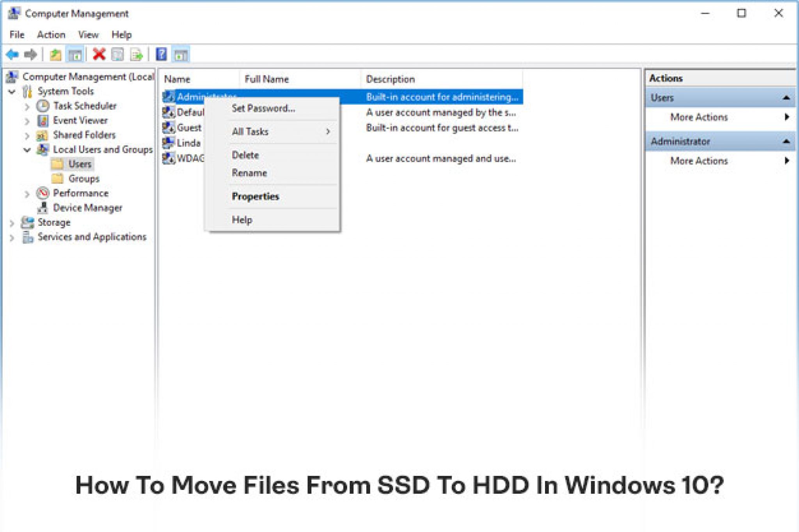Image resolution: width=799 pixels, height=532 pixels.
Task: Click the Groups folder icon
Action: (x=57, y=178)
